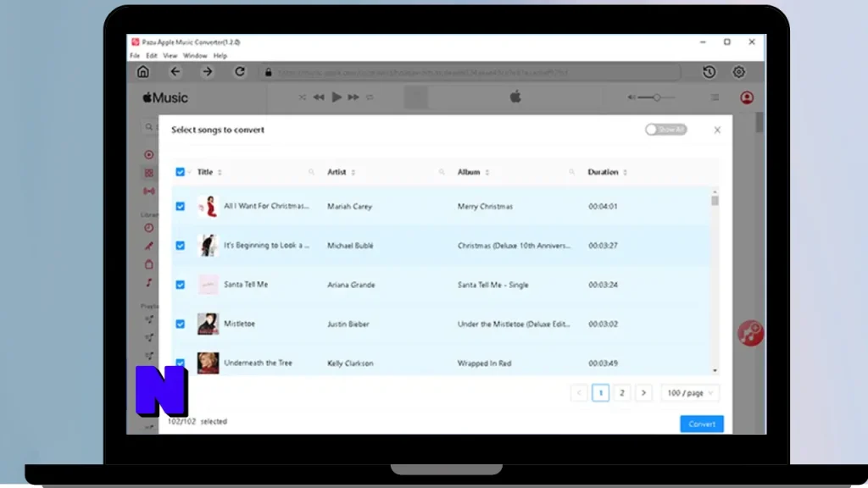Navigate back in the browser toolbar
The height and width of the screenshot is (488, 868).
click(x=175, y=71)
